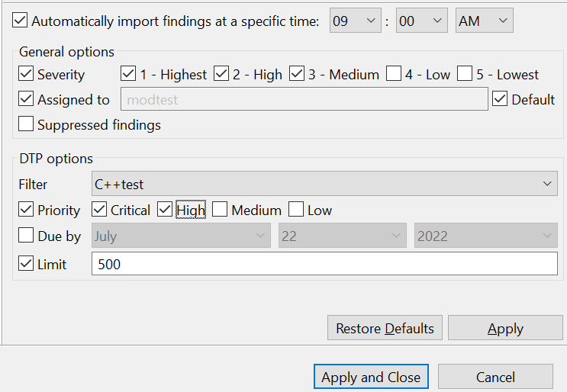Image resolution: width=567 pixels, height=392 pixels.
Task: Uncheck automatic import findings at specific time
Action: pyautogui.click(x=20, y=21)
